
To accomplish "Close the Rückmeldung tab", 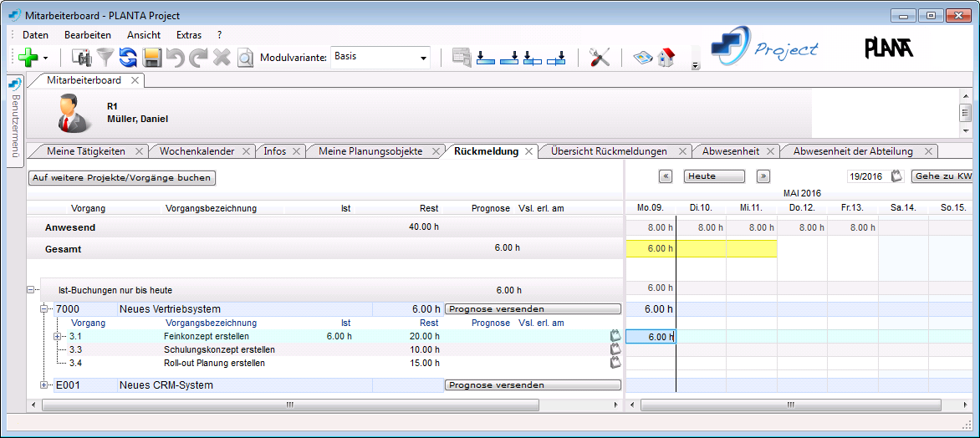I will click(x=528, y=151).
